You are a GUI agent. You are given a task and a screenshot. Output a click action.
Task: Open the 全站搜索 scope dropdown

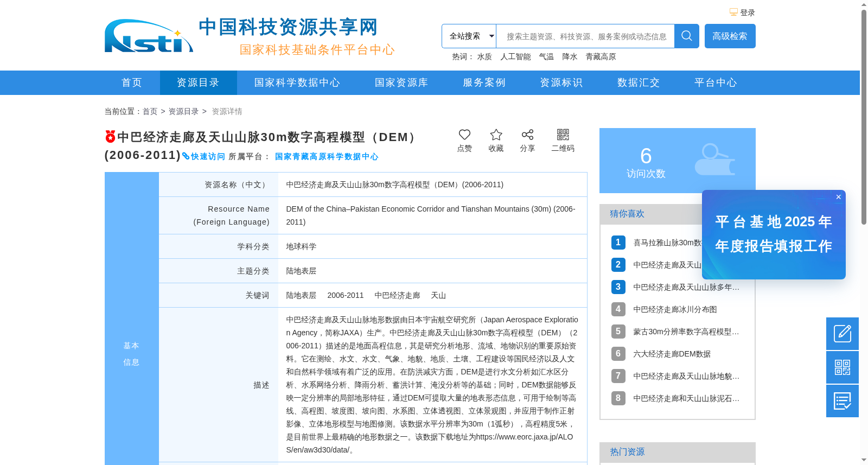point(469,36)
